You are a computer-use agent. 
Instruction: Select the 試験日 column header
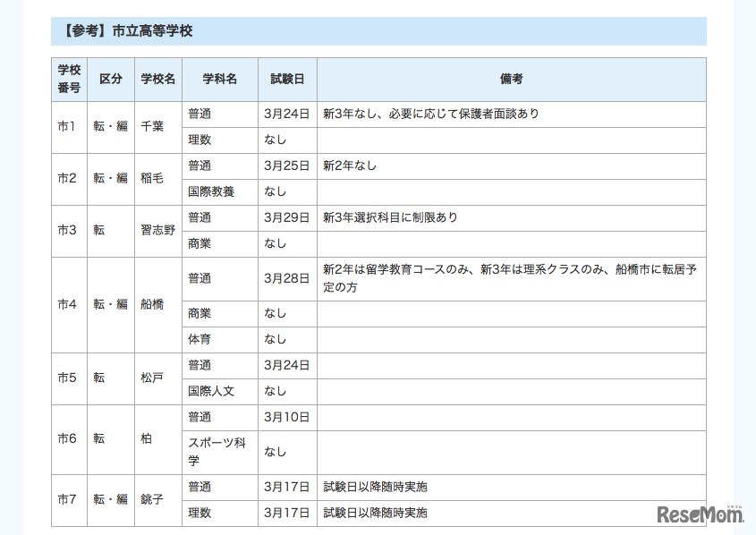[287, 79]
